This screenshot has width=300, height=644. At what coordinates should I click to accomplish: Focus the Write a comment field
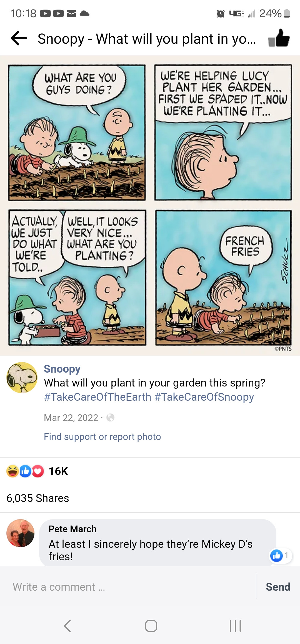[x=128, y=587]
